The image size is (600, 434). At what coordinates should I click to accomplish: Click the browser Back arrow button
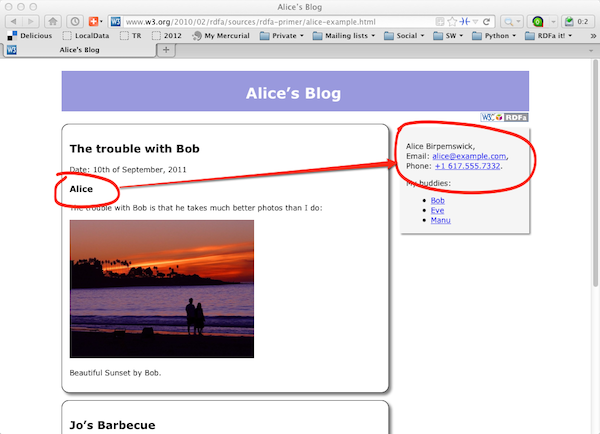click(13, 20)
